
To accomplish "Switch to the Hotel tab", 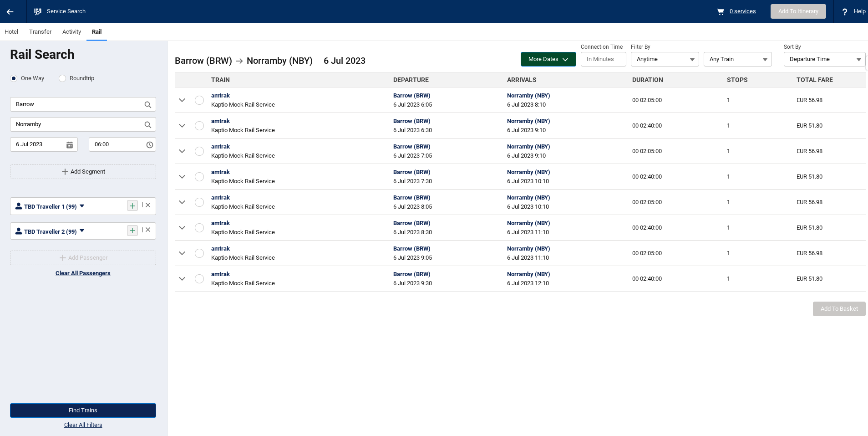I will point(11,32).
